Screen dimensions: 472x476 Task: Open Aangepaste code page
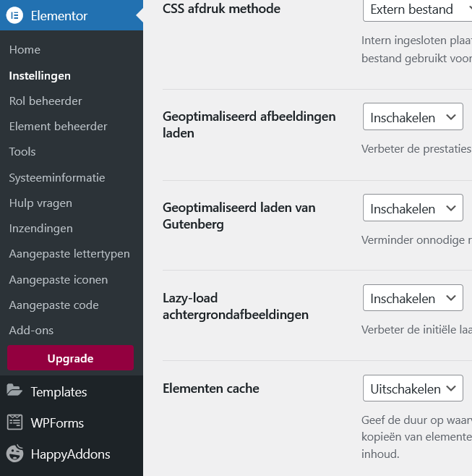click(x=53, y=305)
